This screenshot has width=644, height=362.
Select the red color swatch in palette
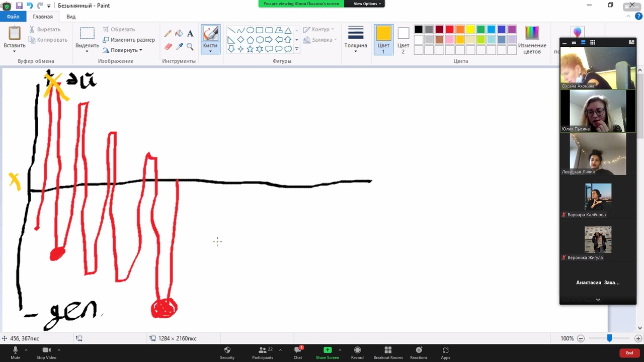(x=450, y=30)
